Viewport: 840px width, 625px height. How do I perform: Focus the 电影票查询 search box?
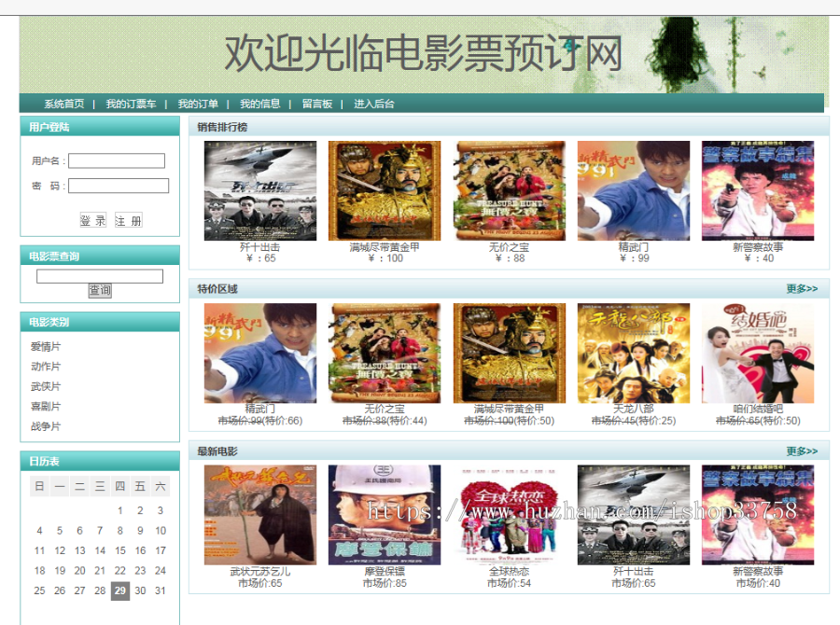pos(100,276)
